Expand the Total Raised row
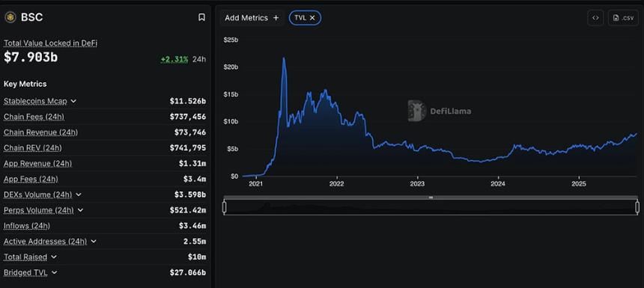The image size is (644, 288). pyautogui.click(x=54, y=257)
